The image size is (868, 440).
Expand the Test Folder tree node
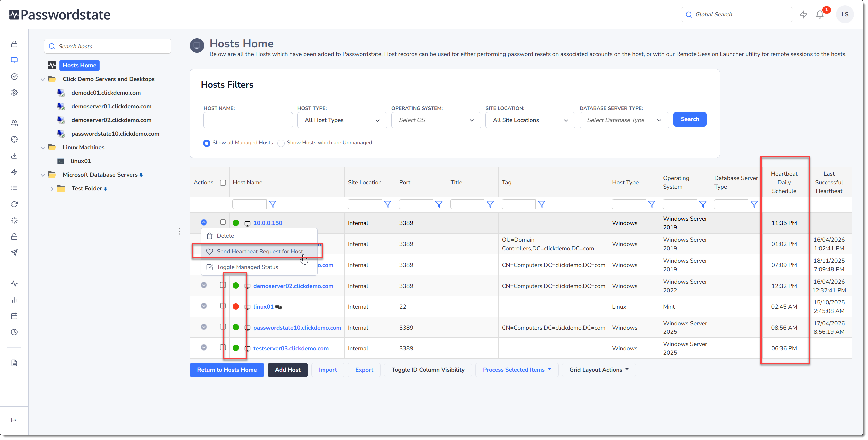click(x=52, y=189)
